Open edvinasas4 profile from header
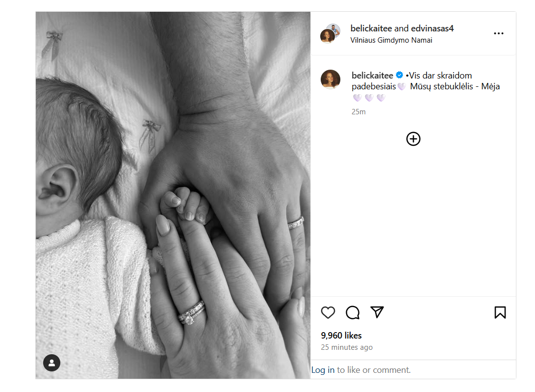The height and width of the screenshot is (392, 535). tap(433, 28)
